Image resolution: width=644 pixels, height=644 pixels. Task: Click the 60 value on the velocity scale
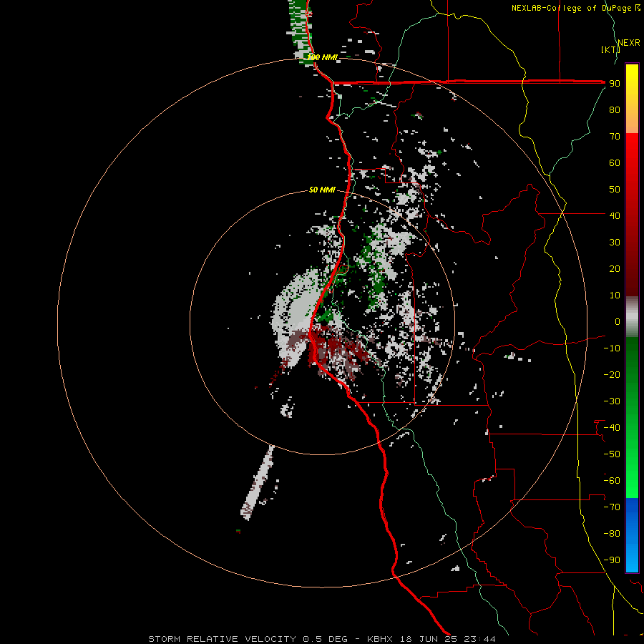(x=615, y=162)
